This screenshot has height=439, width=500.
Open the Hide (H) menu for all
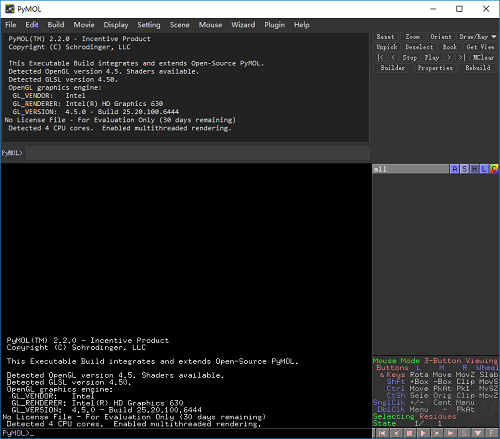pos(474,169)
